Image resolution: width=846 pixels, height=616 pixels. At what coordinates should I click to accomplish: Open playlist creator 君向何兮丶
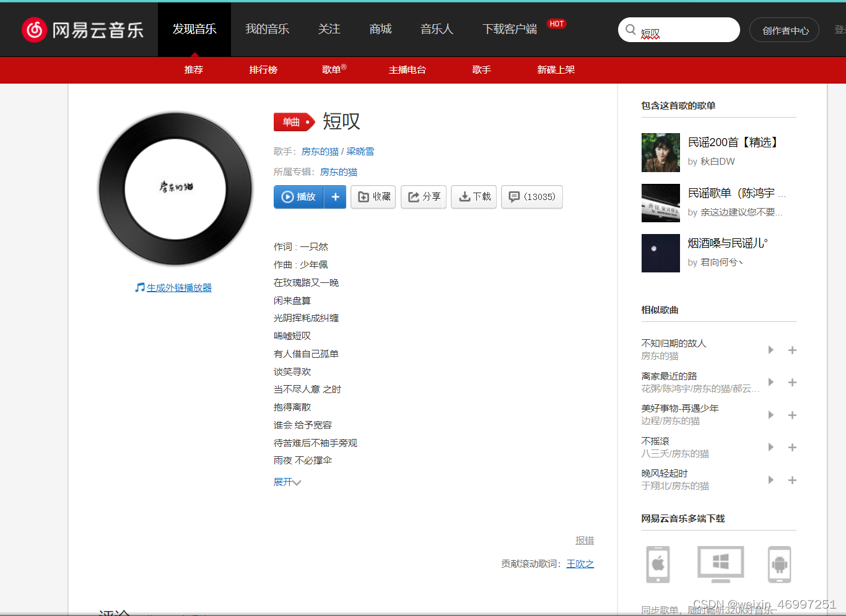pyautogui.click(x=722, y=262)
